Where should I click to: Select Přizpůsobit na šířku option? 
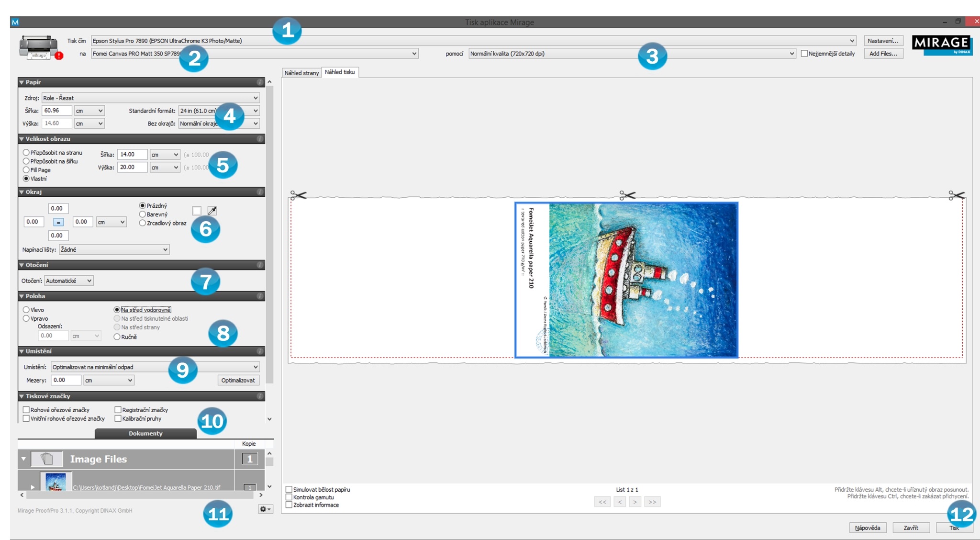coord(26,161)
